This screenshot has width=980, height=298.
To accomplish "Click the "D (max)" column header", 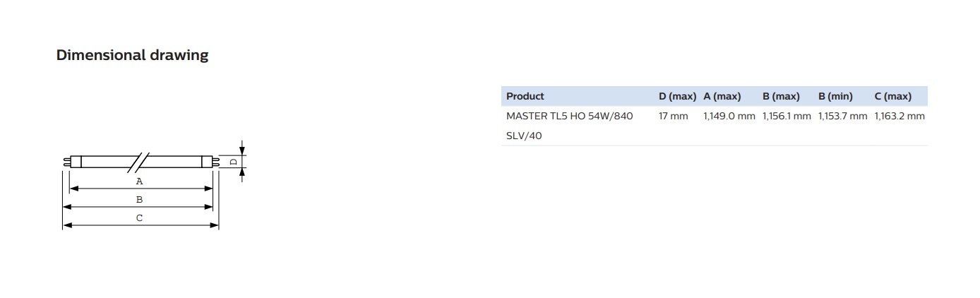I will click(677, 97).
